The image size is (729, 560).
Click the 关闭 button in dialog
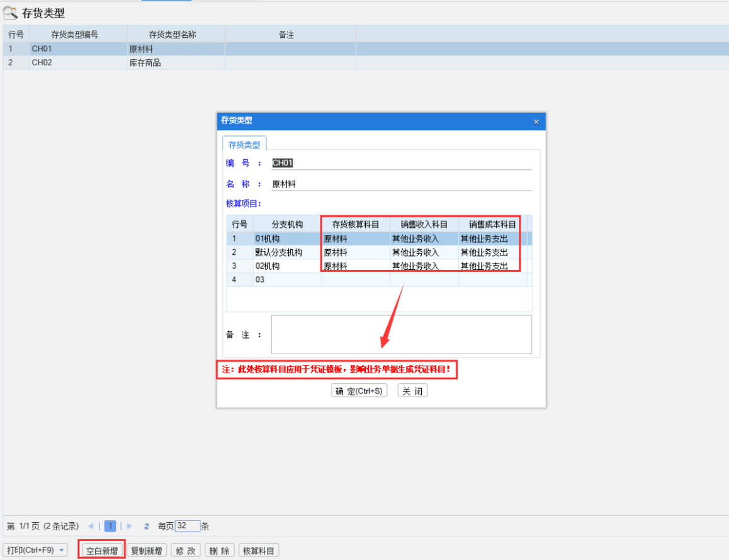412,391
